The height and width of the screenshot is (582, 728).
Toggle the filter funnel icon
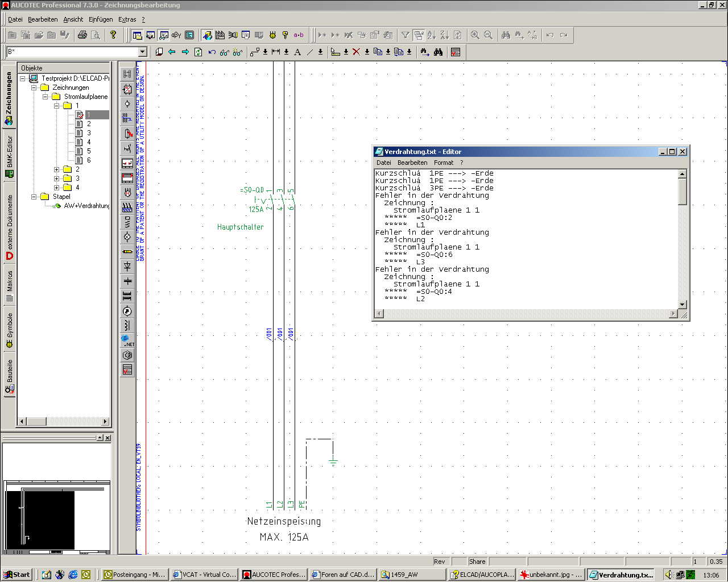point(406,35)
